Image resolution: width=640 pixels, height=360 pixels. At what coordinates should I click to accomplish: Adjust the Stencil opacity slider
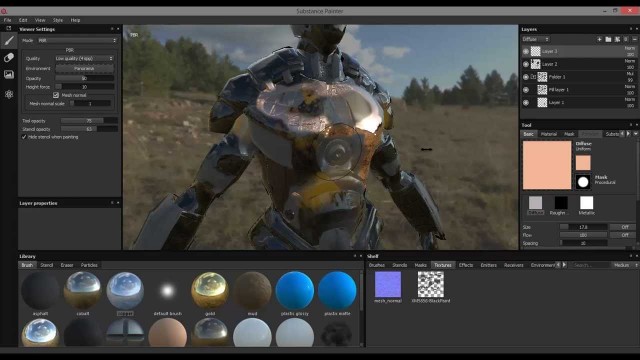tap(89, 129)
